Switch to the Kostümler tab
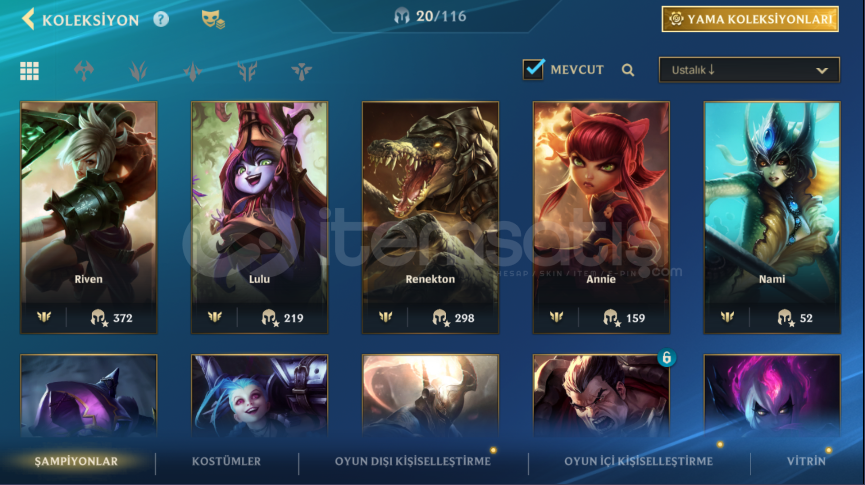This screenshot has height=485, width=865. pos(226,461)
